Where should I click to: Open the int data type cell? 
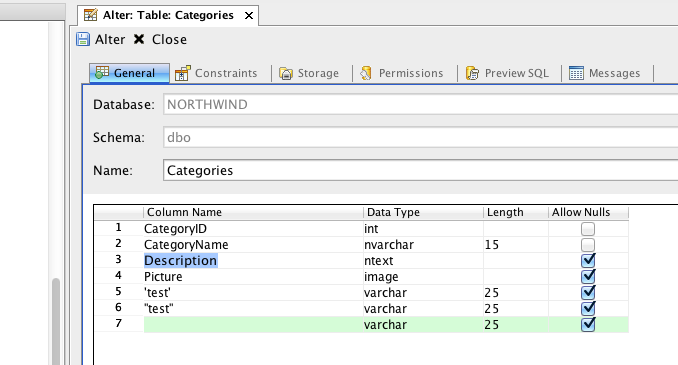click(423, 228)
